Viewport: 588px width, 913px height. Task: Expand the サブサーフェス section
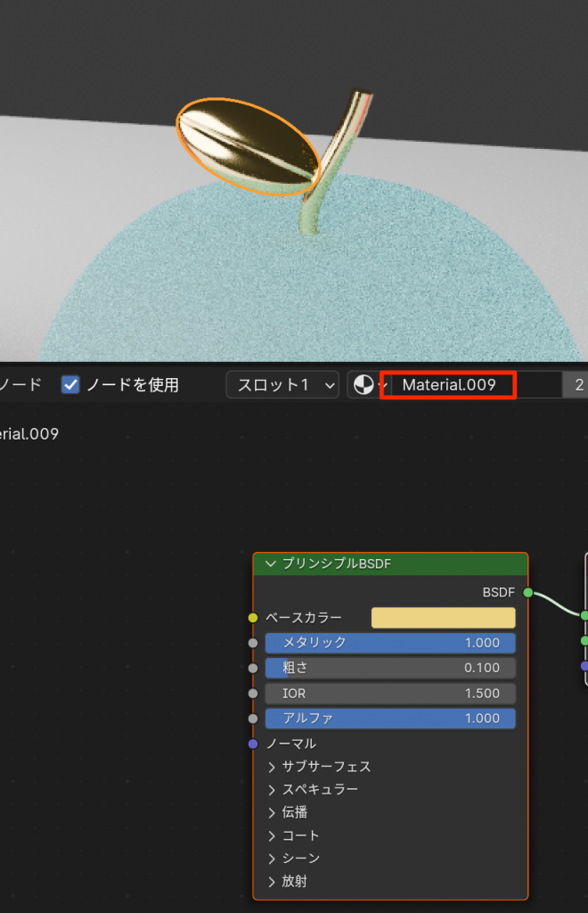coord(273,767)
